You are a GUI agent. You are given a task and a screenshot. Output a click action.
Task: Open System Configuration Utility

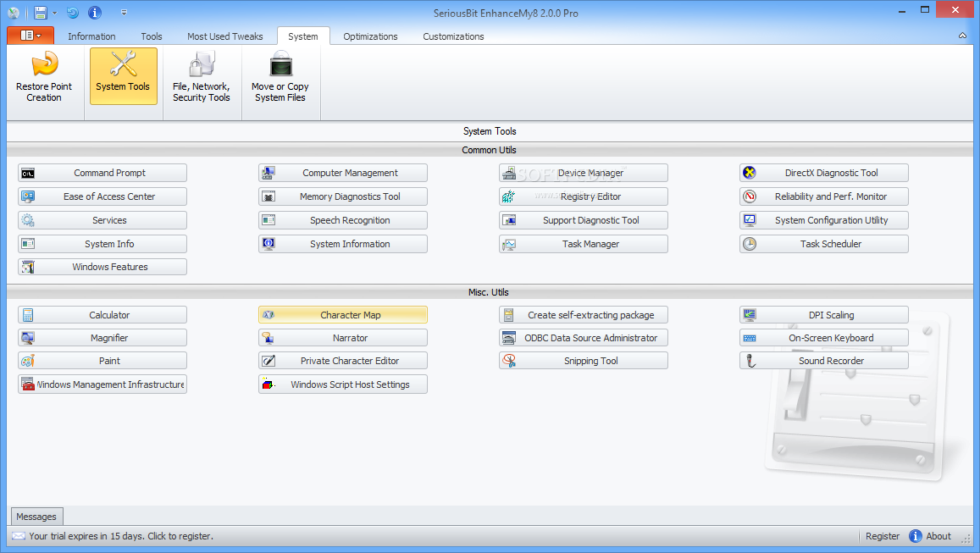tap(824, 220)
